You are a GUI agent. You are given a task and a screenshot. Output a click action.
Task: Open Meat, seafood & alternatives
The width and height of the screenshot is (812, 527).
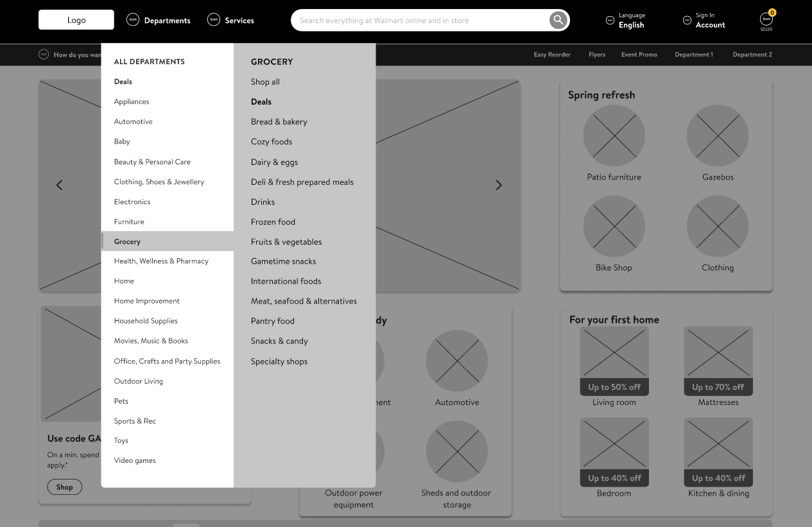tap(304, 300)
